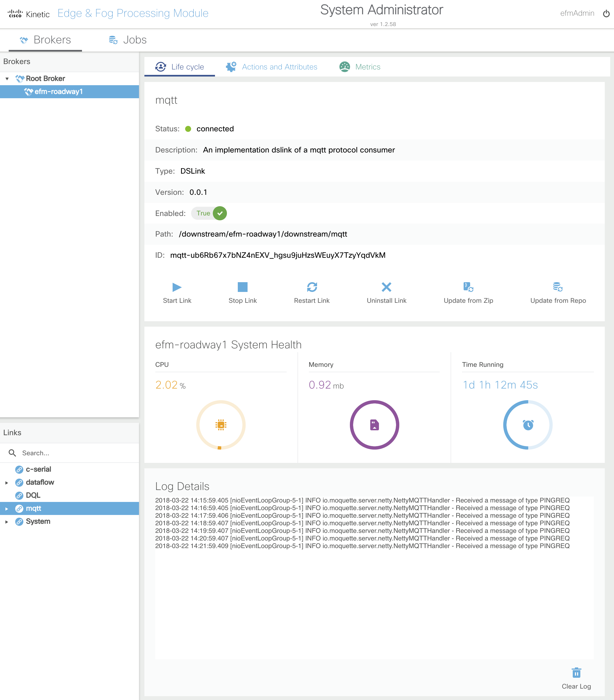Click the green connected status dot

pyautogui.click(x=188, y=129)
